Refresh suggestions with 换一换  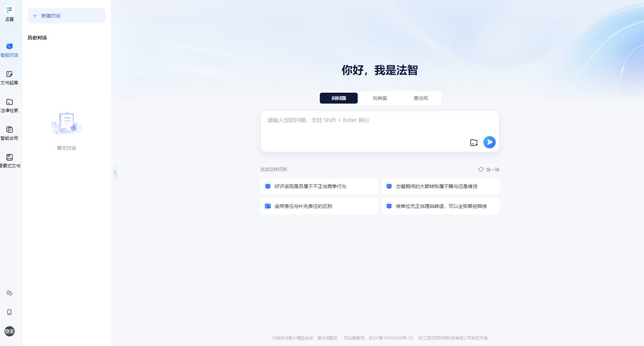click(x=489, y=170)
